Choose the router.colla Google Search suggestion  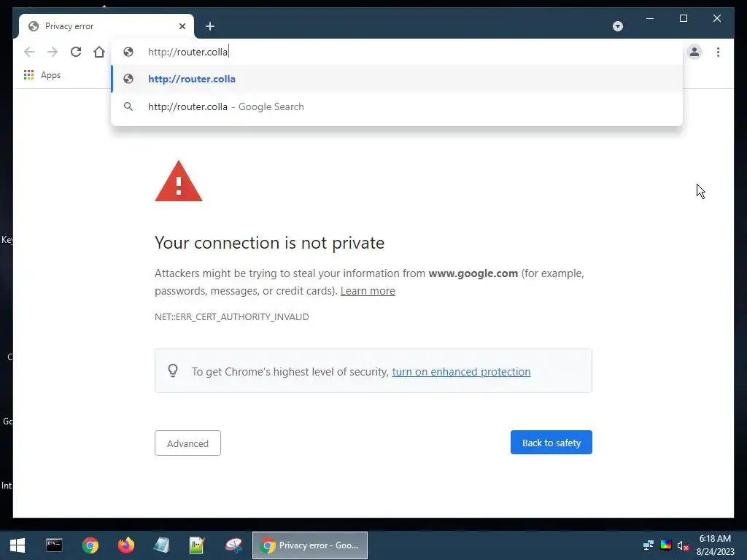tap(396, 106)
